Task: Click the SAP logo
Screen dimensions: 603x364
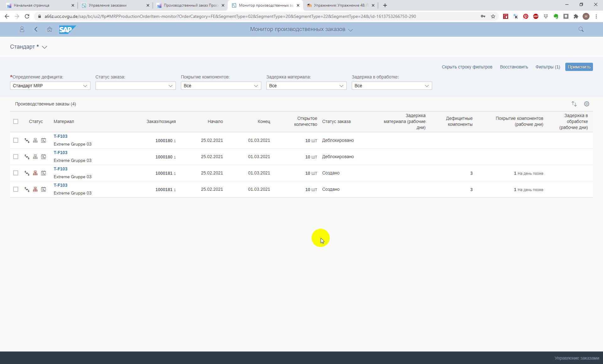Action: (x=67, y=29)
